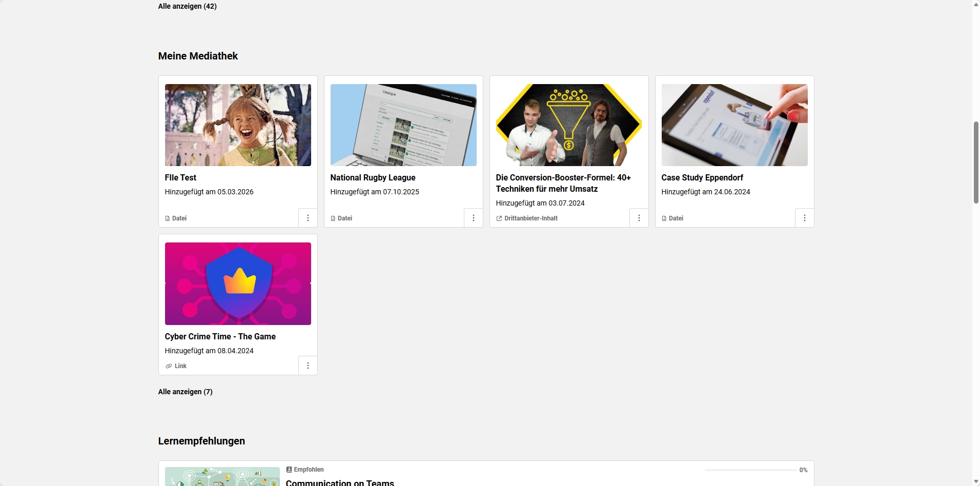Click the Datei file icon on FIle Test

point(168,218)
